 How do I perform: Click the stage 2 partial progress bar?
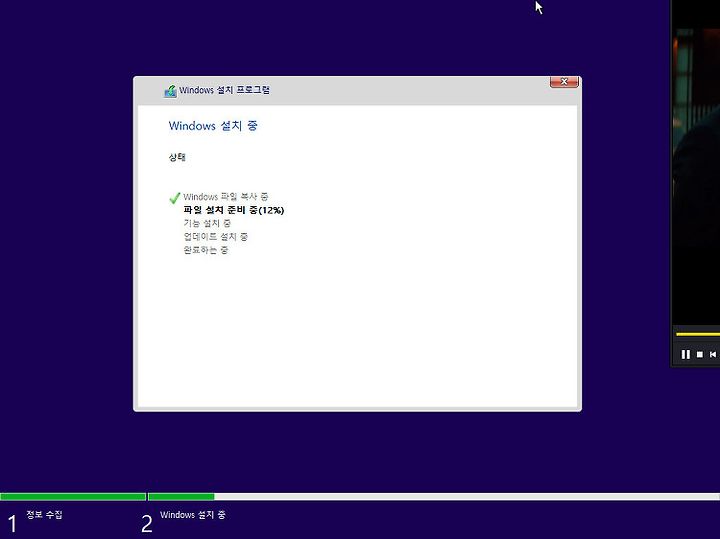click(x=181, y=496)
